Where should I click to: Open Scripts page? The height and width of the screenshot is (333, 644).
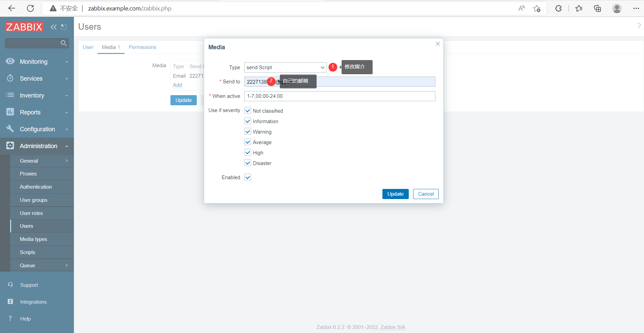click(x=42, y=252)
